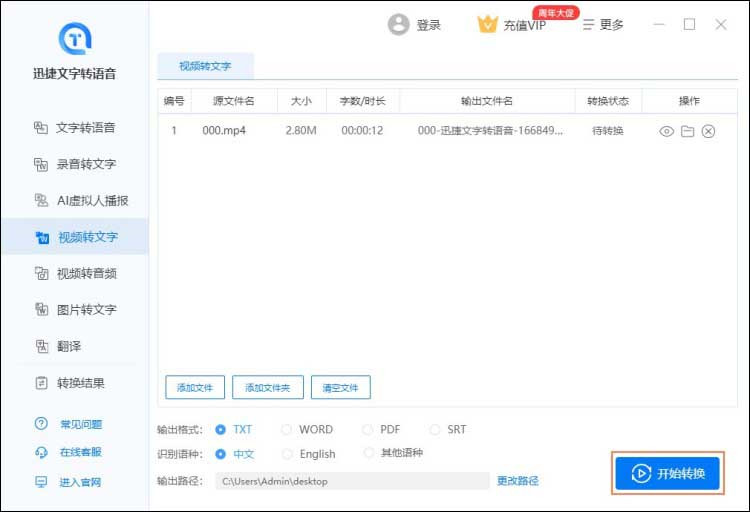Click the 000.mp4 file name
This screenshot has width=750, height=512.
point(224,130)
